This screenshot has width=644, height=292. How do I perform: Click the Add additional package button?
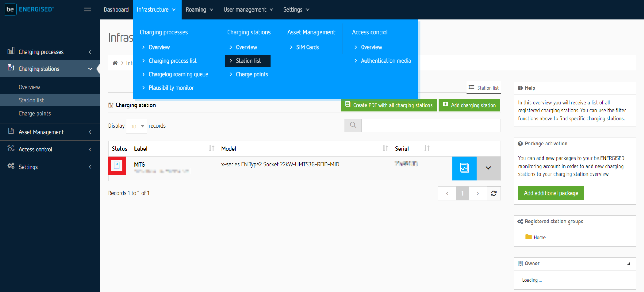551,193
